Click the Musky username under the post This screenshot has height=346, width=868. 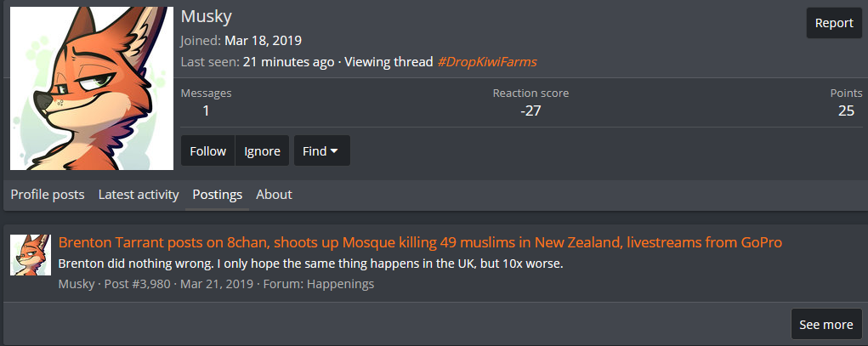(x=77, y=284)
